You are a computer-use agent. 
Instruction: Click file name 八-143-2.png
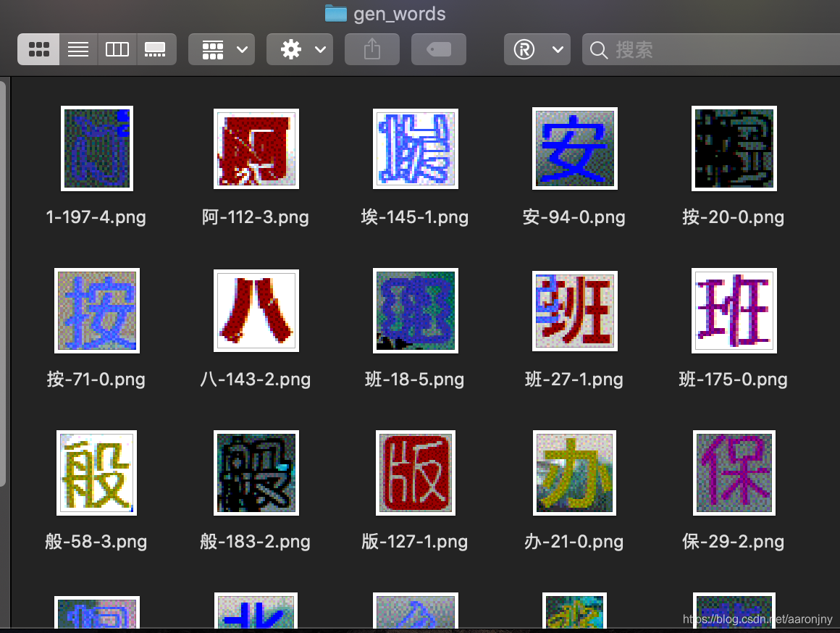(255, 380)
